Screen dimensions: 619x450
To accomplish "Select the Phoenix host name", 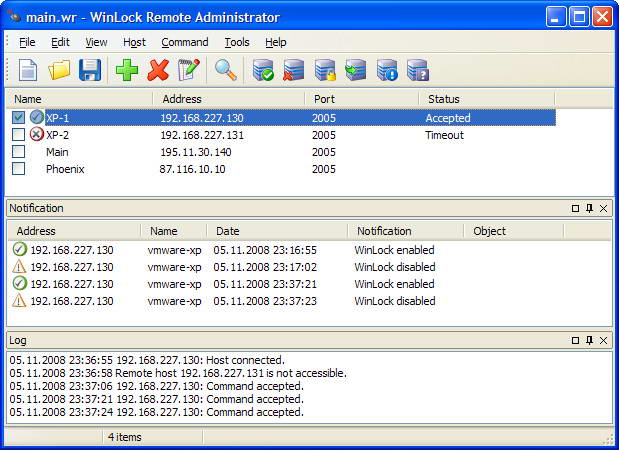I will pos(65,169).
